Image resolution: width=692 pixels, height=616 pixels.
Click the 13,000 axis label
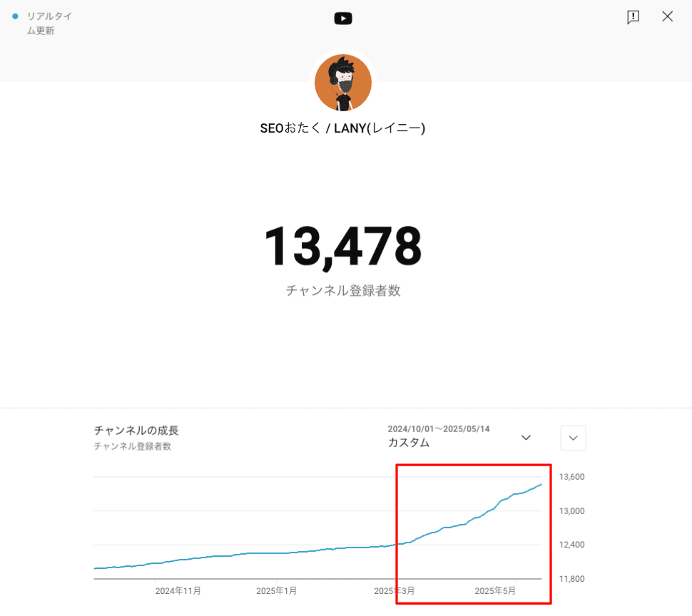(x=571, y=511)
